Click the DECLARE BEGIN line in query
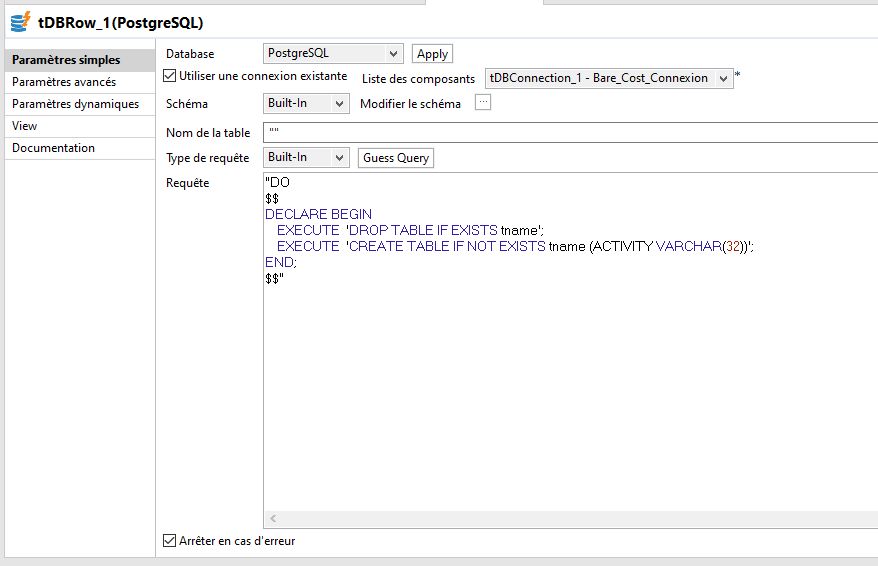 318,214
